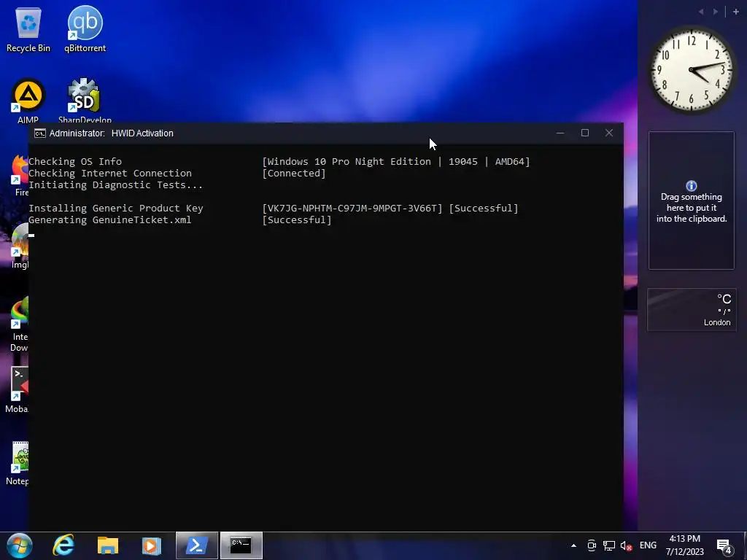The image size is (747, 560).
Task: Open the Recycle Bin desktop icon
Action: coord(28,29)
